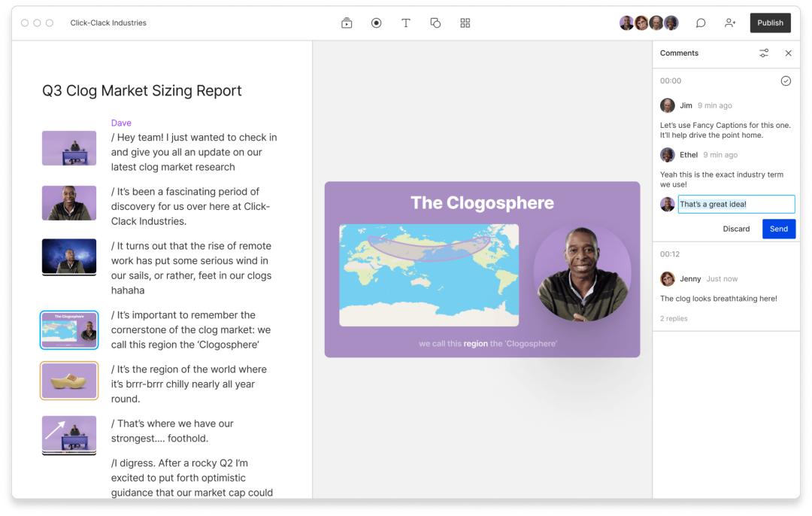Close the Comments panel

(788, 53)
